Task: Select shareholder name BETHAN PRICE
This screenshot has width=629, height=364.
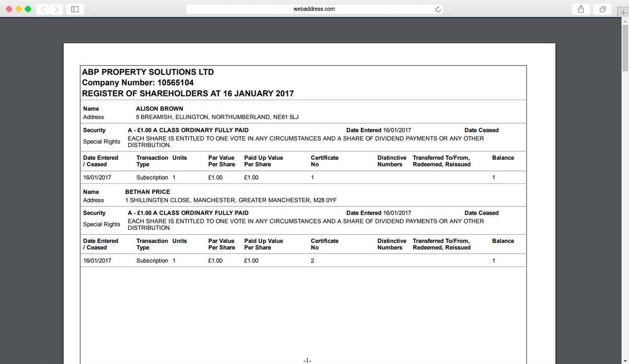Action: (x=147, y=192)
